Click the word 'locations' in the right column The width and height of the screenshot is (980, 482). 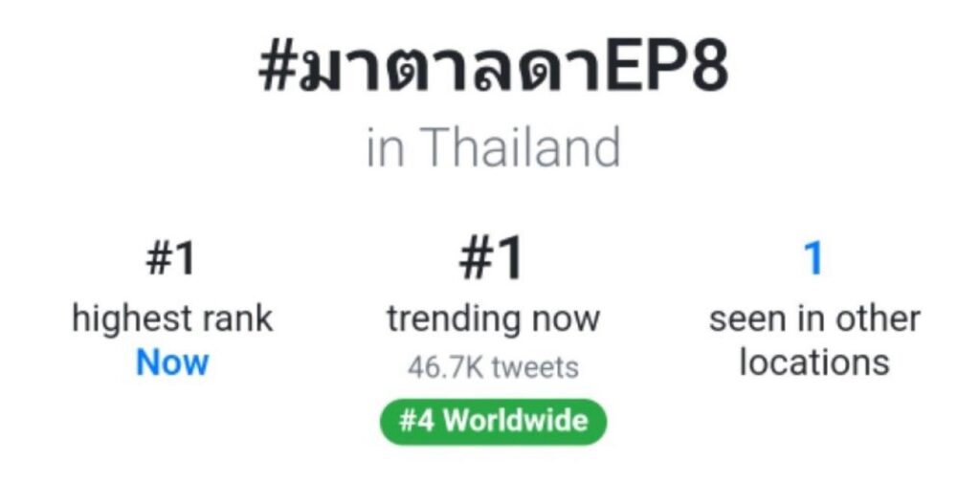(x=813, y=362)
